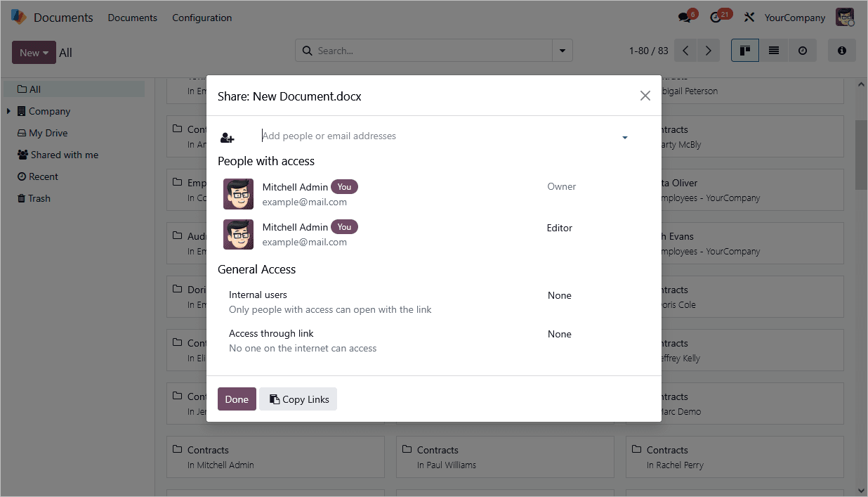Click Mitchell Admin's avatar thumbnail

pyautogui.click(x=238, y=194)
